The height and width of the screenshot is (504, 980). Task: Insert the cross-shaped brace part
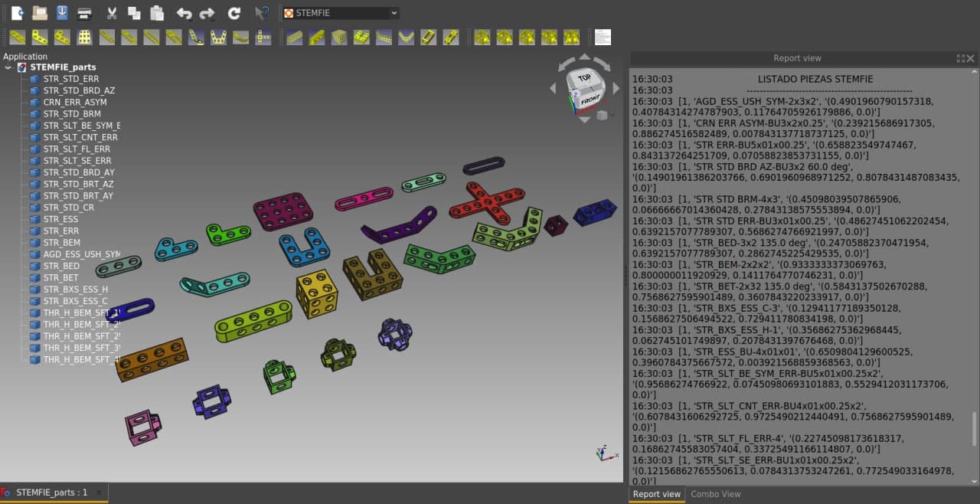click(x=263, y=37)
